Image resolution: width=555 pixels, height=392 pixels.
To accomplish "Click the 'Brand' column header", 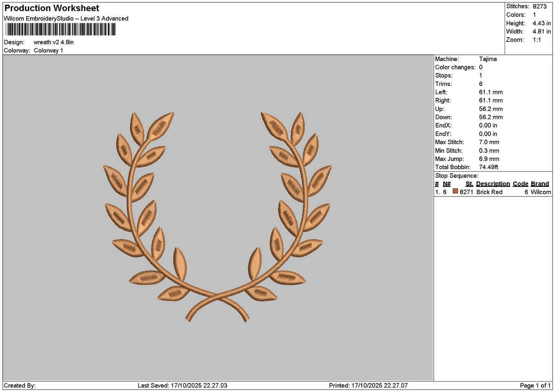I will pos(540,184).
